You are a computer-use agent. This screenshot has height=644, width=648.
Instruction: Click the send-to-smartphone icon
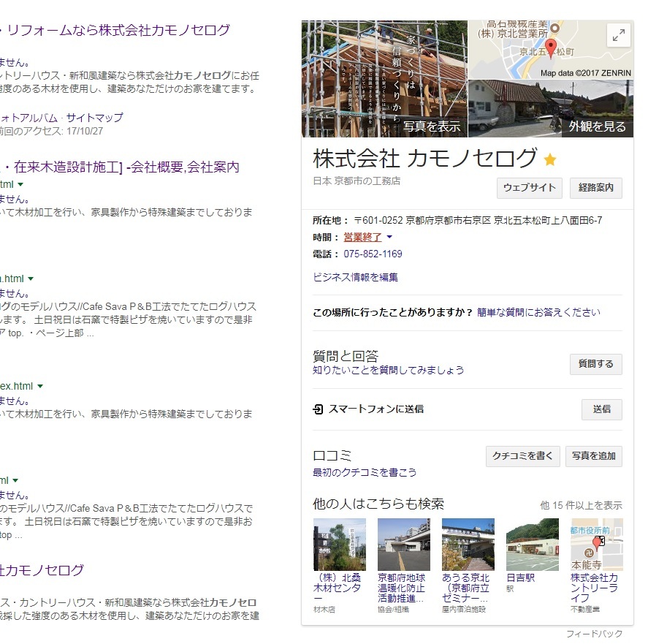tap(318, 409)
